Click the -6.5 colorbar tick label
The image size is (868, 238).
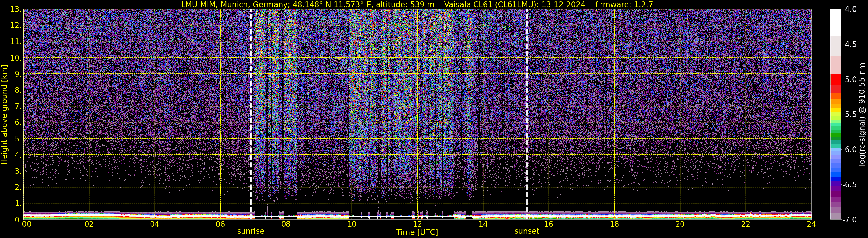point(850,185)
